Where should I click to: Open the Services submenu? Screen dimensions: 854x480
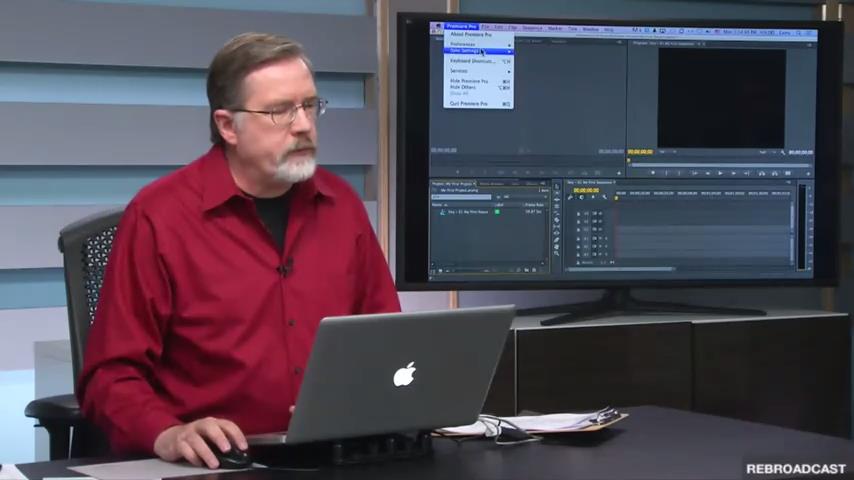pos(478,71)
